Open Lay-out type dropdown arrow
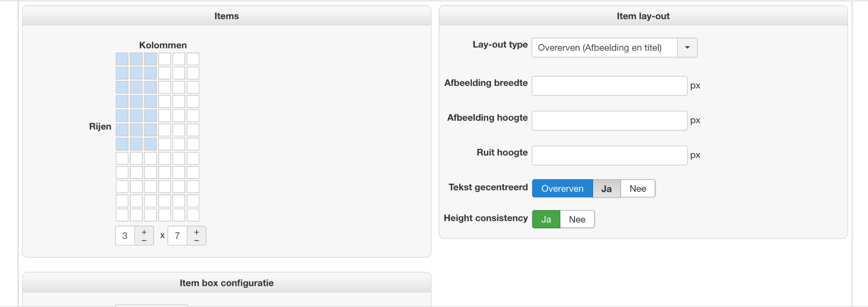This screenshot has height=307, width=868. click(687, 47)
